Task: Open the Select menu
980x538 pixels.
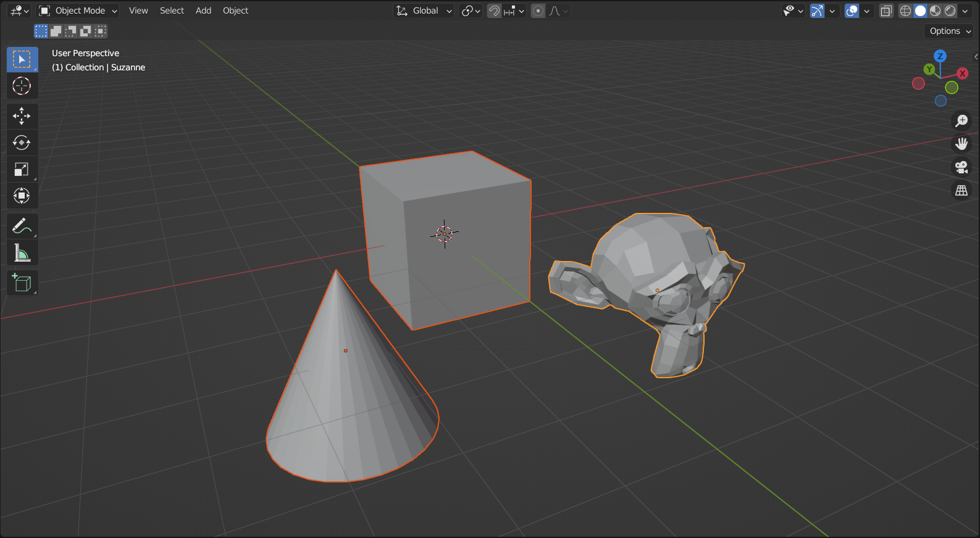Action: 172,10
